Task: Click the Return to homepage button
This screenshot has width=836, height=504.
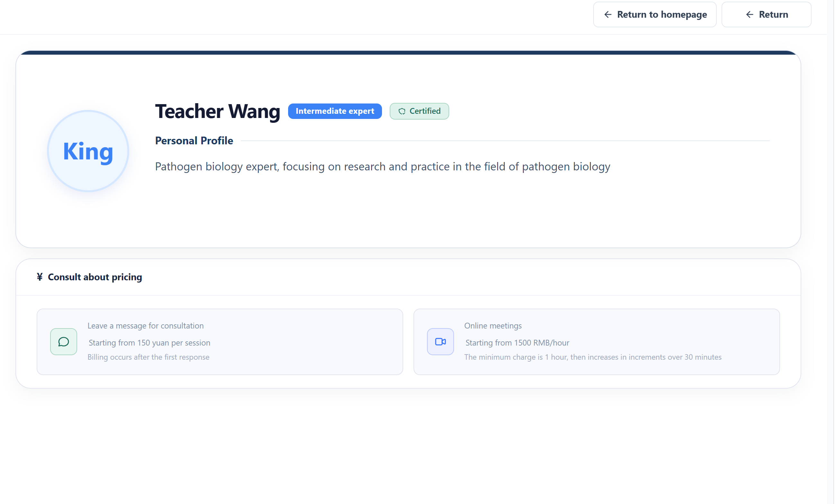Action: coord(654,14)
